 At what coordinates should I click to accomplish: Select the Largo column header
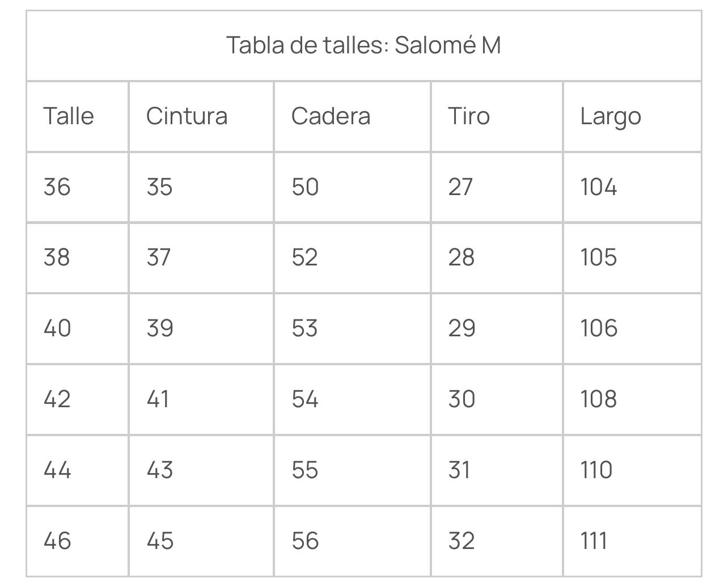click(x=611, y=117)
